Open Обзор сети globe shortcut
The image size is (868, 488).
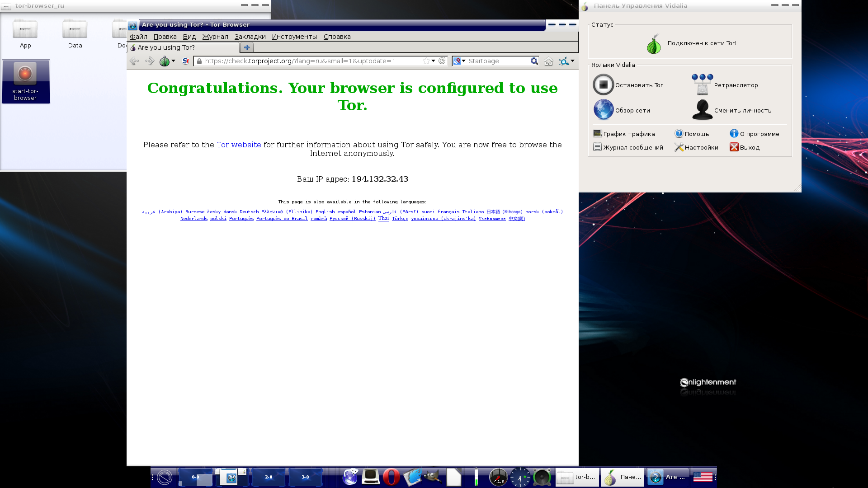[622, 110]
